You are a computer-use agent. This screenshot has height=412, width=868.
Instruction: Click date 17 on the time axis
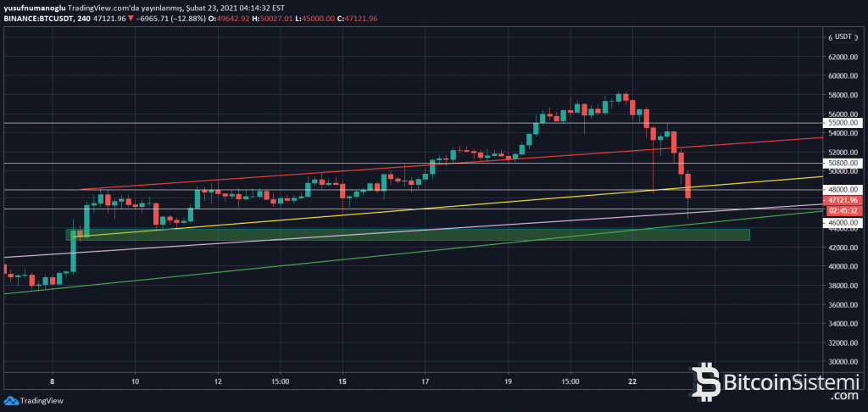click(x=426, y=381)
